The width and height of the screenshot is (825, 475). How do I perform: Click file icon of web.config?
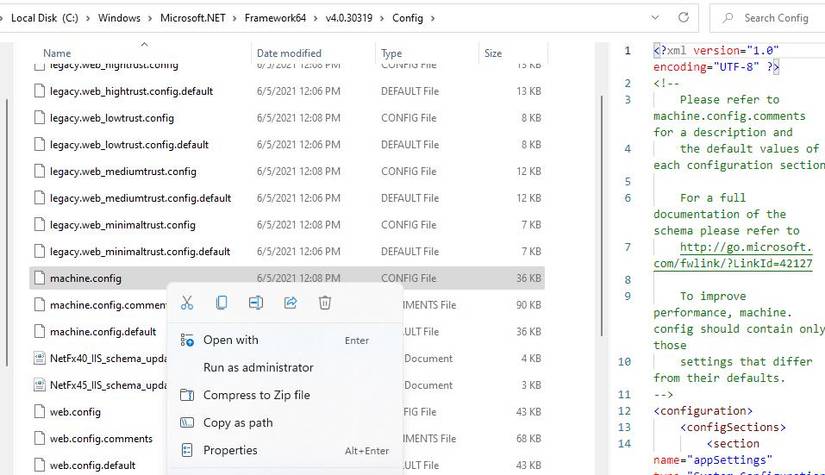click(x=39, y=411)
